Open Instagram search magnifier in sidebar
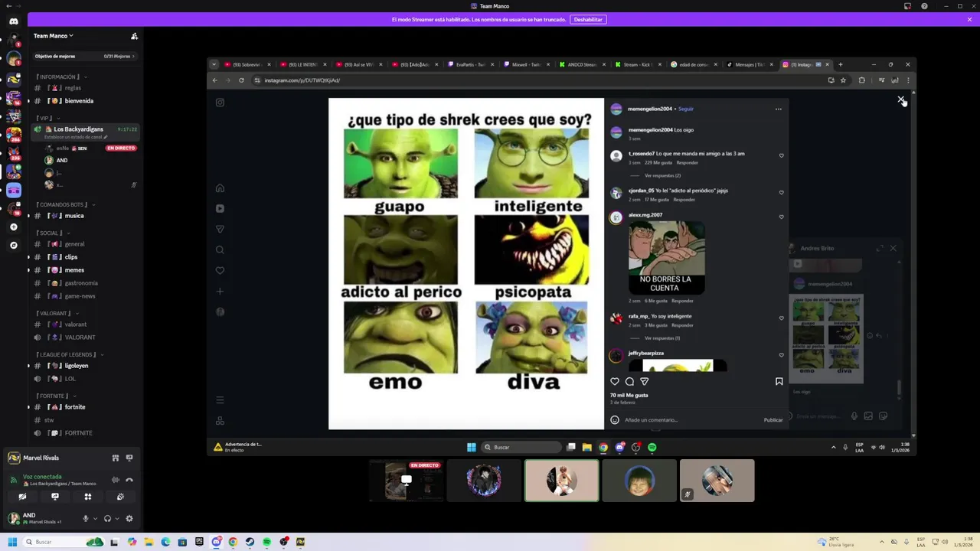 tap(220, 249)
